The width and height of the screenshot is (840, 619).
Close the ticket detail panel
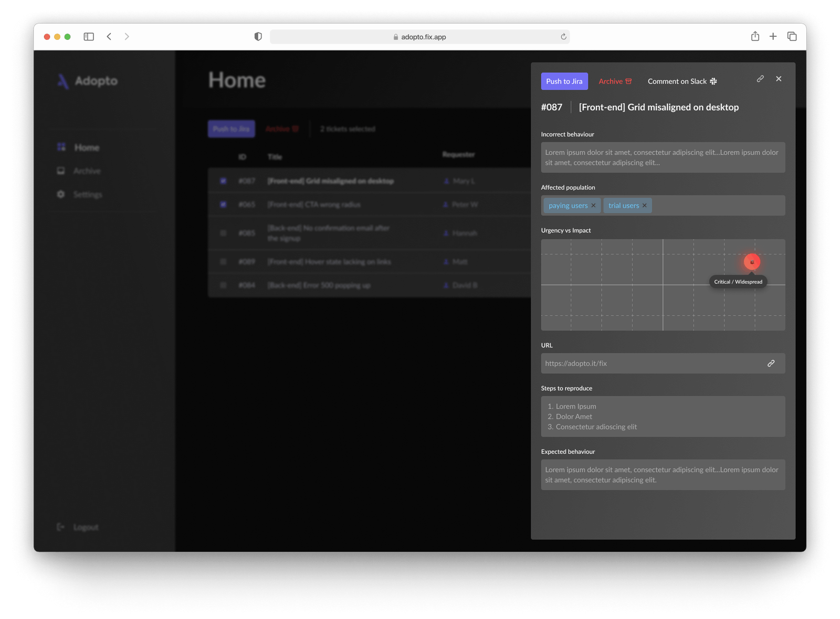[x=779, y=79]
